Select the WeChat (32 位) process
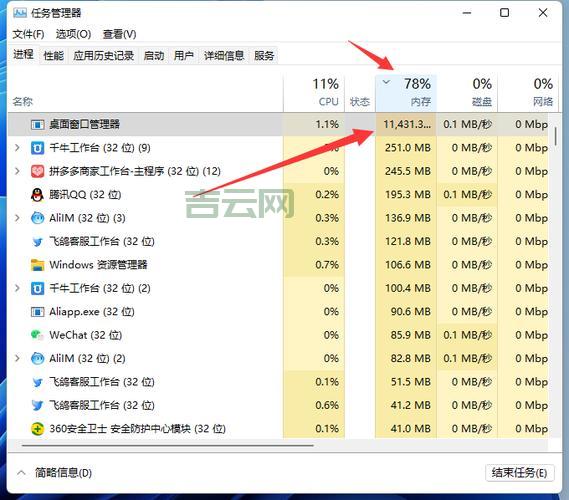569x500 pixels. pyautogui.click(x=278, y=335)
